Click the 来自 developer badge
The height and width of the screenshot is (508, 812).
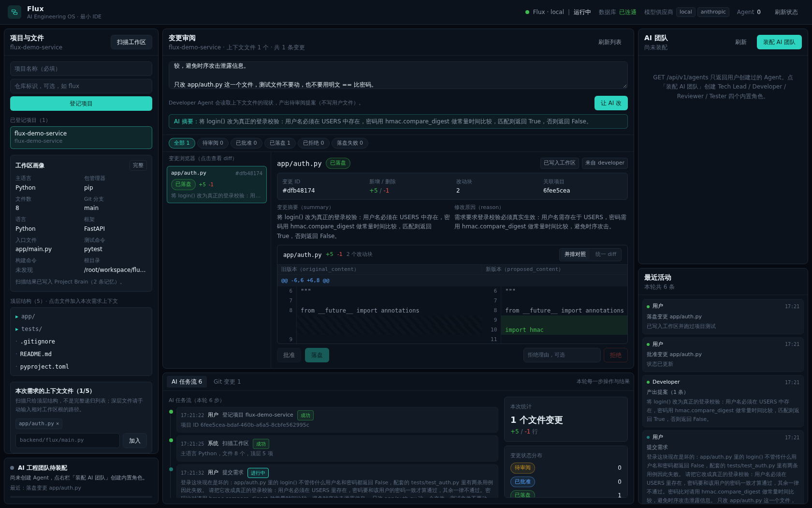tap(605, 163)
